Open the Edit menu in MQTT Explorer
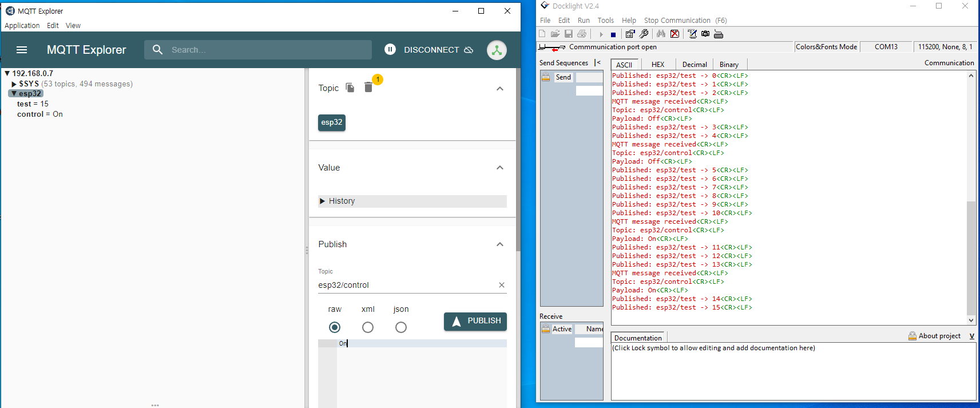 pos(53,26)
